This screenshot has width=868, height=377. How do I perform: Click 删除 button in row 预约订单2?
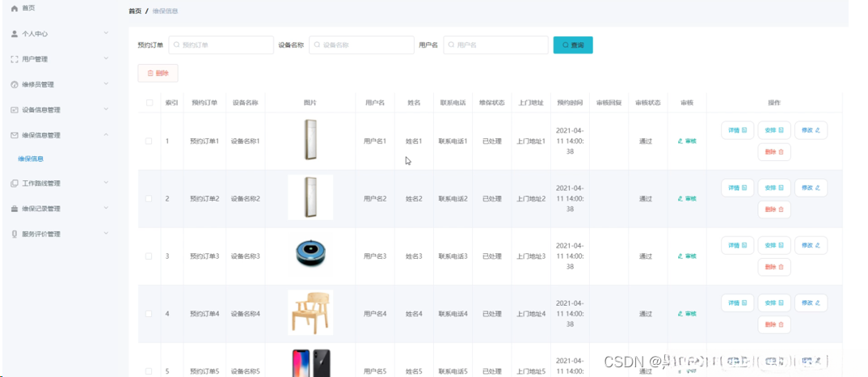(x=774, y=210)
